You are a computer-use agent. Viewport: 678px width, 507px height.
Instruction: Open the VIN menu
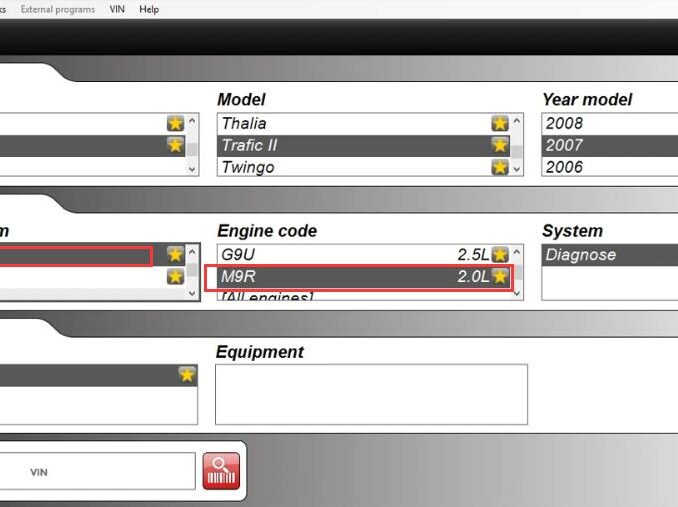point(117,9)
